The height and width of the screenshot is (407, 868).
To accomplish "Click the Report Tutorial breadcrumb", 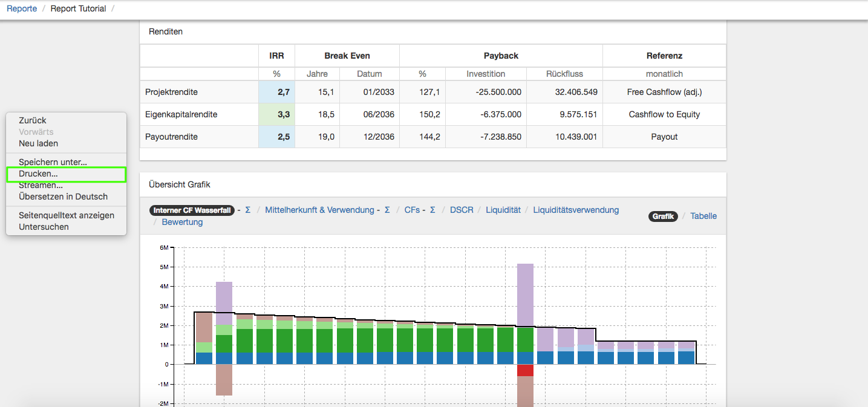I will tap(78, 8).
